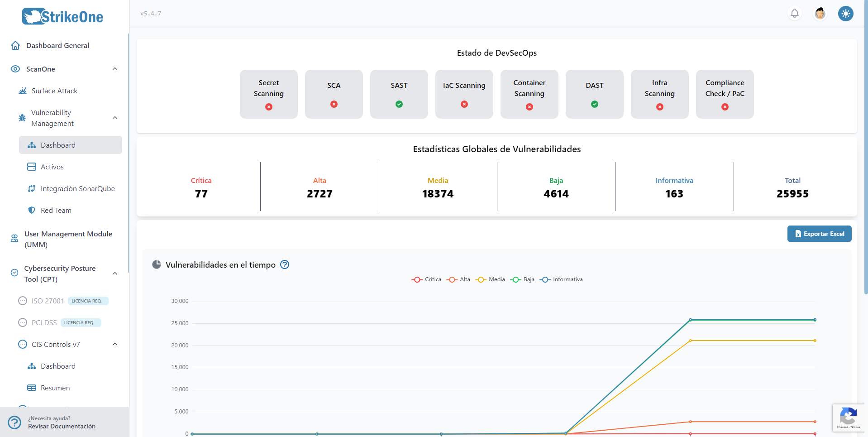This screenshot has height=437, width=868.
Task: Toggle the Media series in chart legend
Action: point(490,279)
